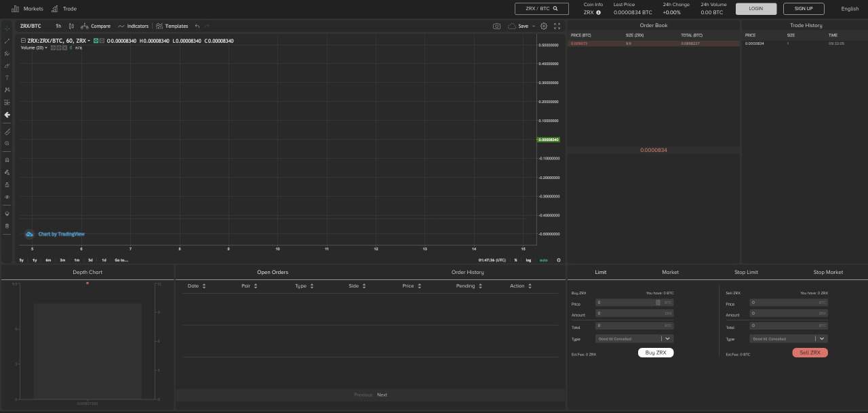Switch to the Stop Limit tab
The image size is (868, 413).
[x=746, y=272]
